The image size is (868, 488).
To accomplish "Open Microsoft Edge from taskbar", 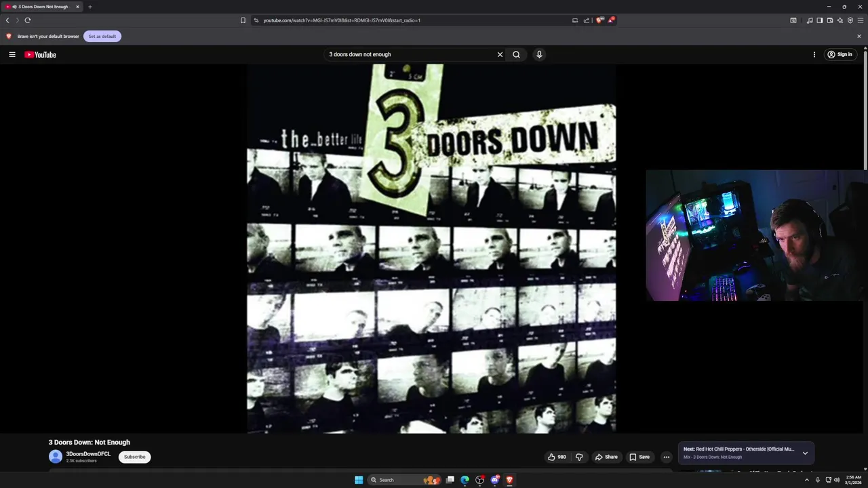I will click(465, 480).
